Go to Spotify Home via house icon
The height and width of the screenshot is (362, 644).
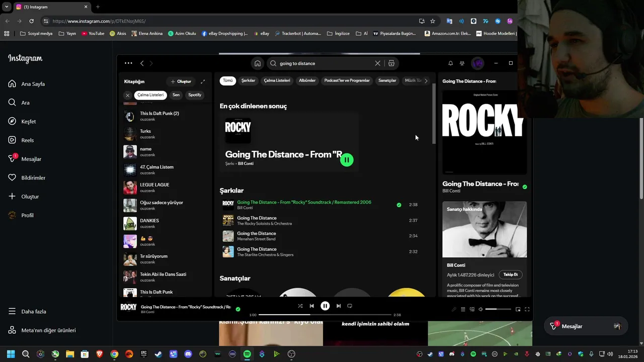click(258, 63)
